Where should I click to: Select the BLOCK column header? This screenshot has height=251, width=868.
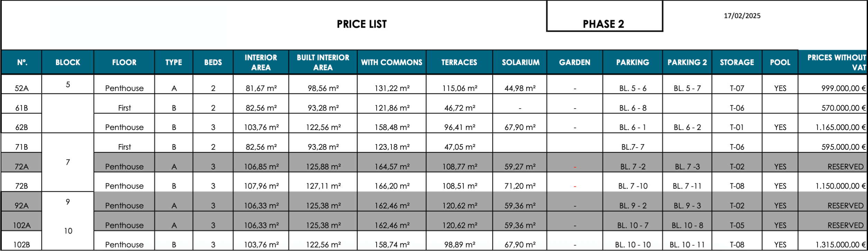[68, 62]
